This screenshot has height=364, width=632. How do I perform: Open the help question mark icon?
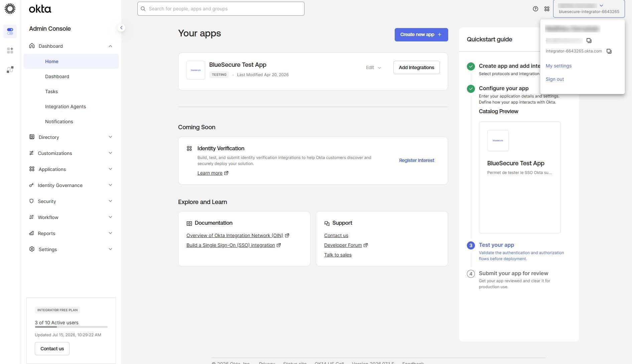535,9
